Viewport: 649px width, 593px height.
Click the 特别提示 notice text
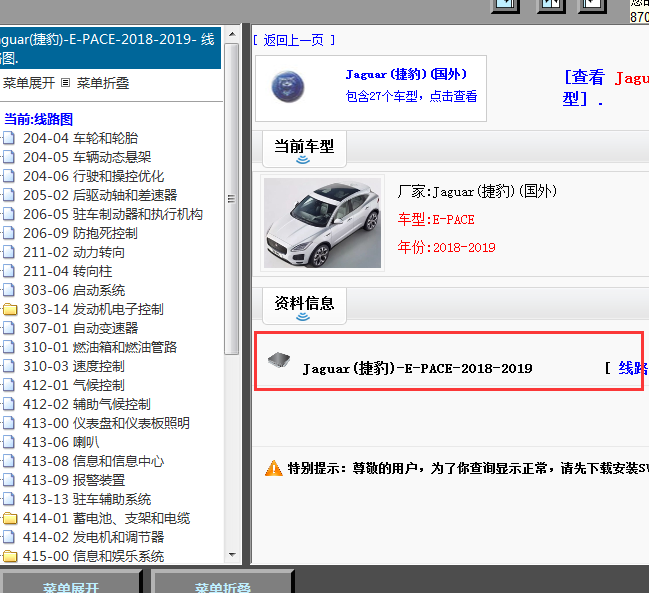[x=468, y=468]
